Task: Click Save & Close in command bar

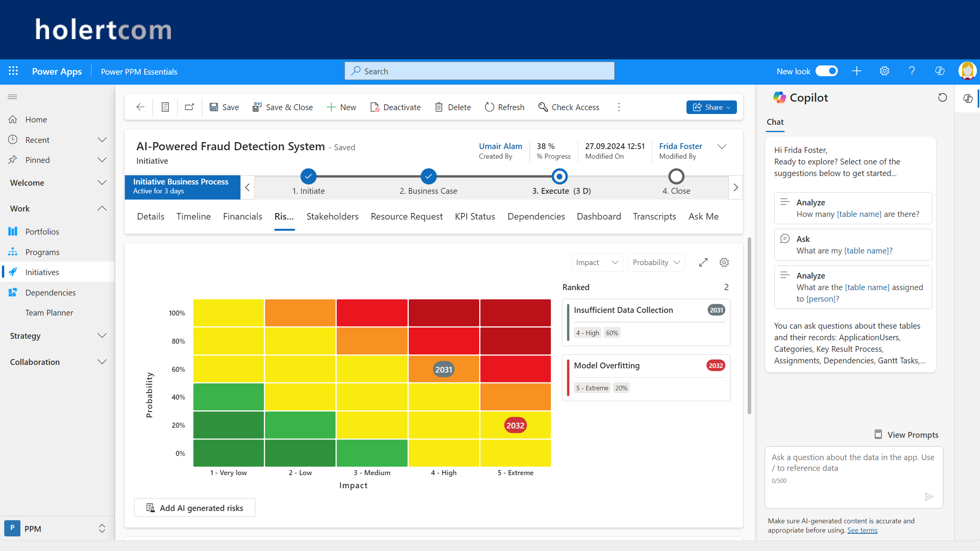Action: pyautogui.click(x=282, y=107)
